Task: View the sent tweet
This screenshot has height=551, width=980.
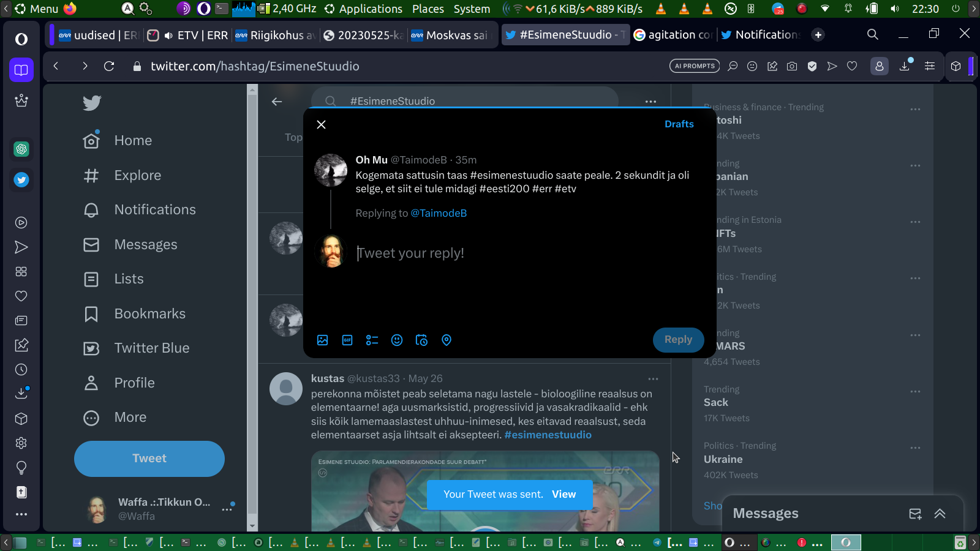Action: pos(563,494)
